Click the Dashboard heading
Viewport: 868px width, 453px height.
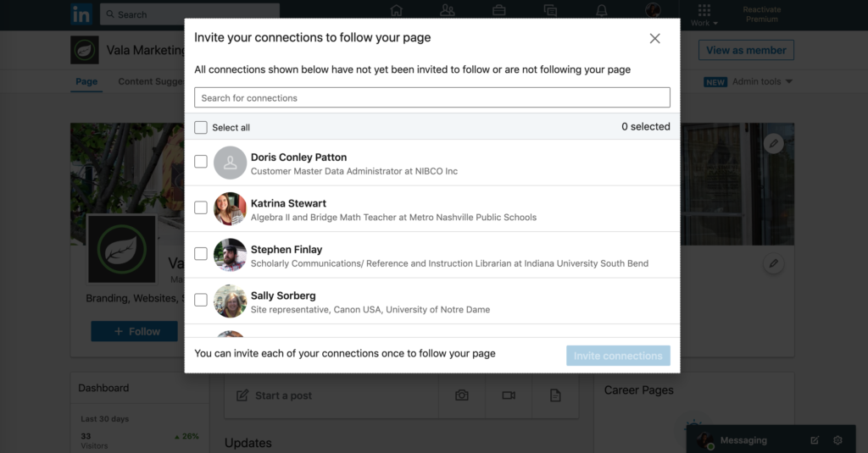click(103, 388)
